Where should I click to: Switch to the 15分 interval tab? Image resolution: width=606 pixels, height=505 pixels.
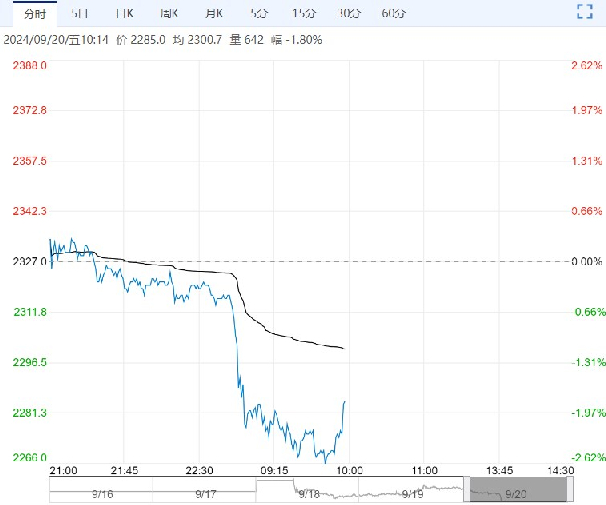pos(302,13)
